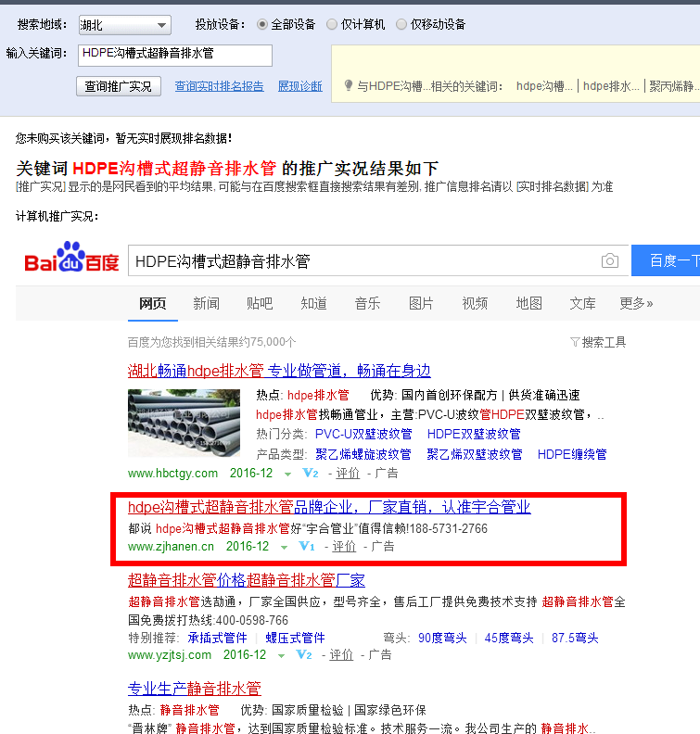
Task: Open the 查询实时排名报告 link
Action: pyautogui.click(x=219, y=86)
